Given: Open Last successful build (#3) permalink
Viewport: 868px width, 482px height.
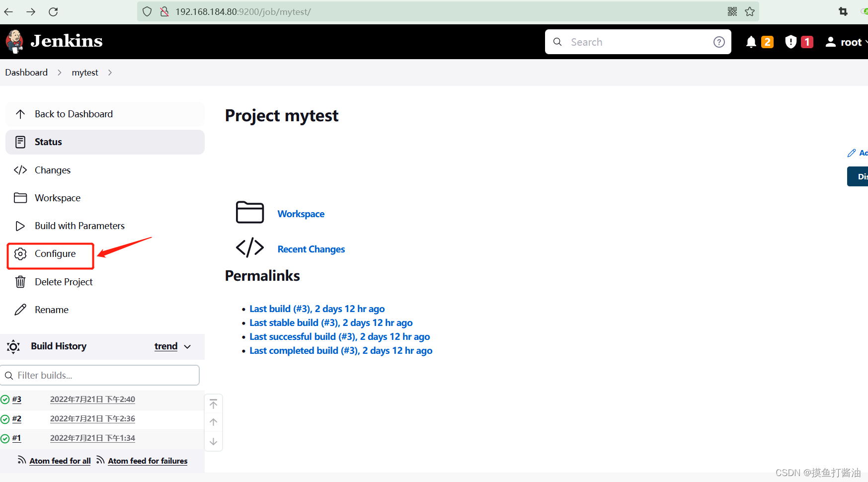Looking at the screenshot, I should [340, 336].
